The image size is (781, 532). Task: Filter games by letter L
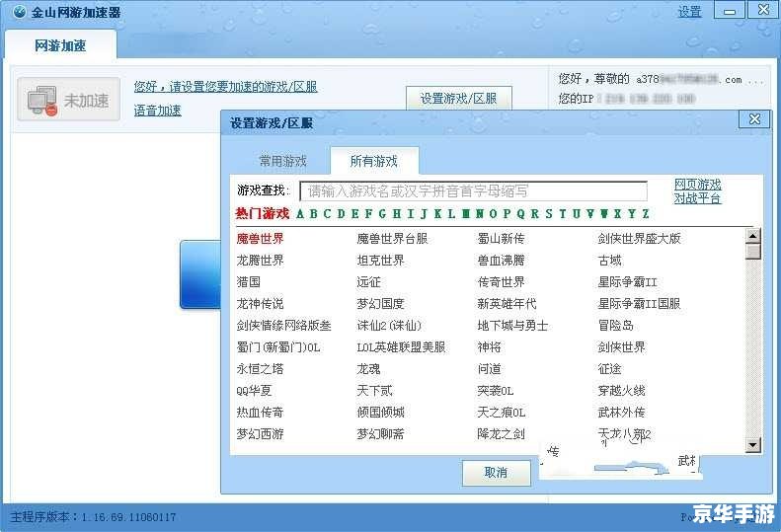(451, 214)
